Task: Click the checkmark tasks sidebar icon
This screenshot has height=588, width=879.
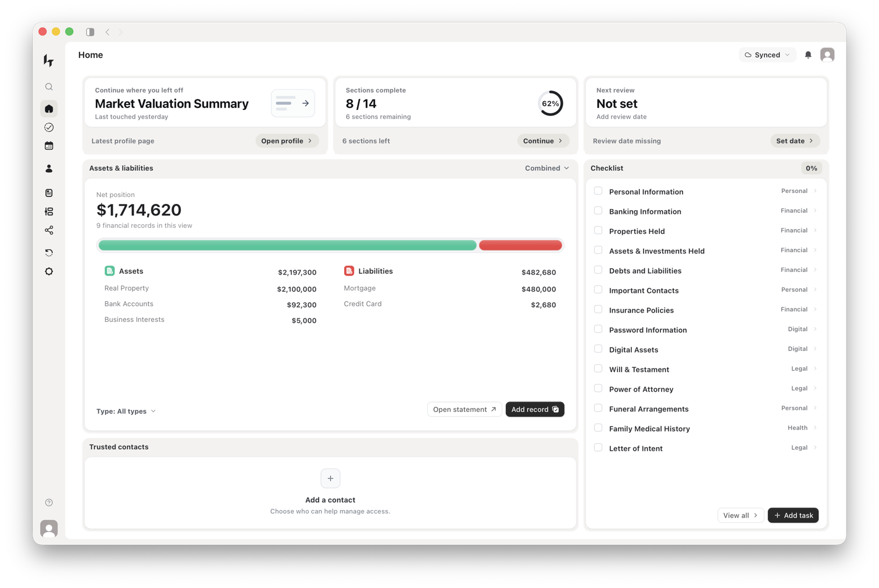Action: point(49,127)
